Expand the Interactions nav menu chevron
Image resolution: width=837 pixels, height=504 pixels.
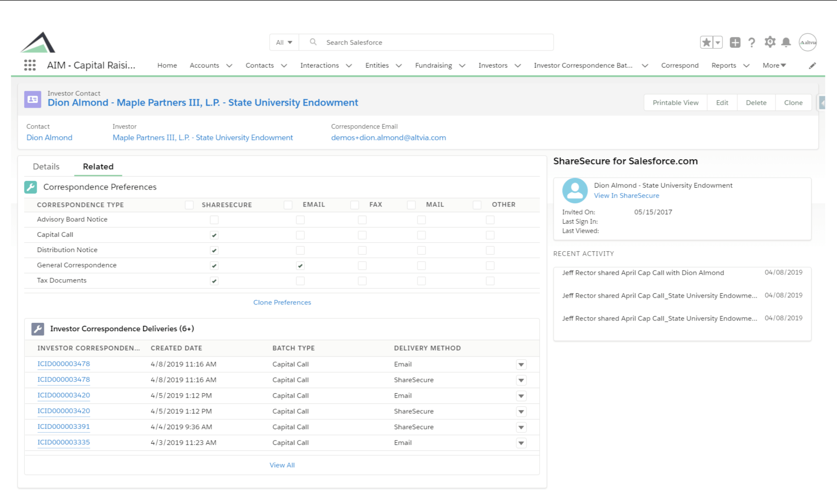tap(349, 66)
